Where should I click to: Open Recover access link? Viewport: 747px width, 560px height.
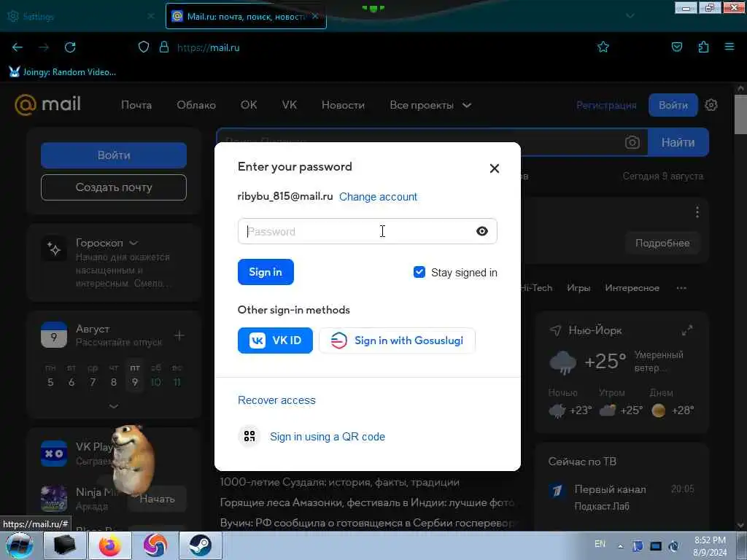coord(276,400)
